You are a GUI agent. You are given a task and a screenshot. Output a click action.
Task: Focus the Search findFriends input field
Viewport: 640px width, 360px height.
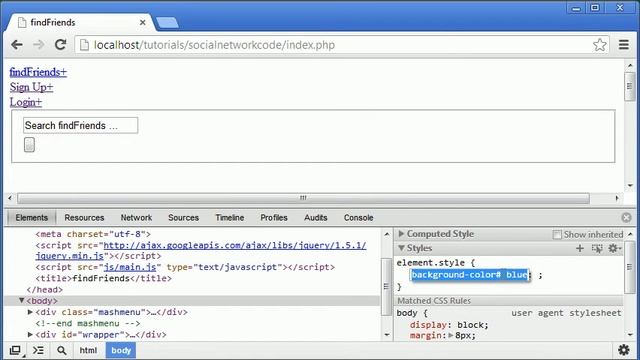(x=80, y=125)
